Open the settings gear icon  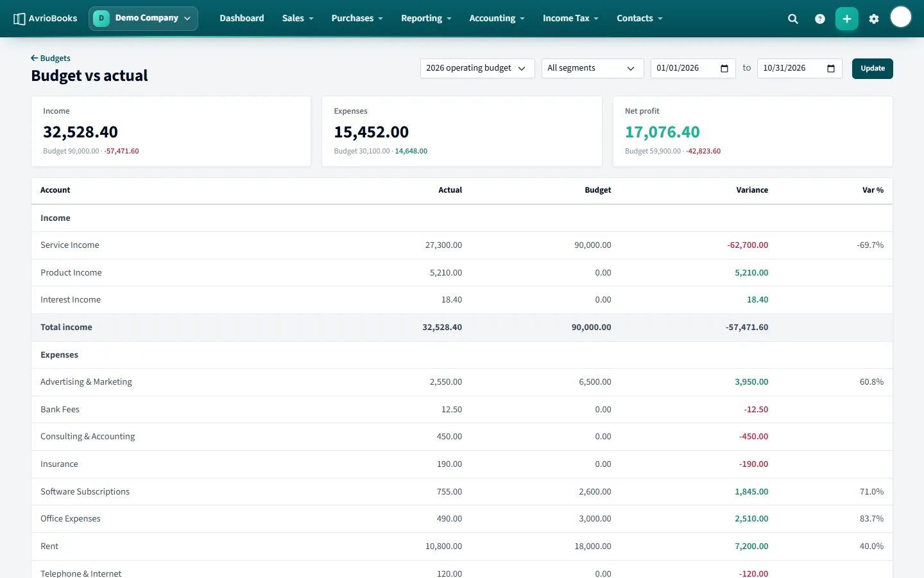874,19
